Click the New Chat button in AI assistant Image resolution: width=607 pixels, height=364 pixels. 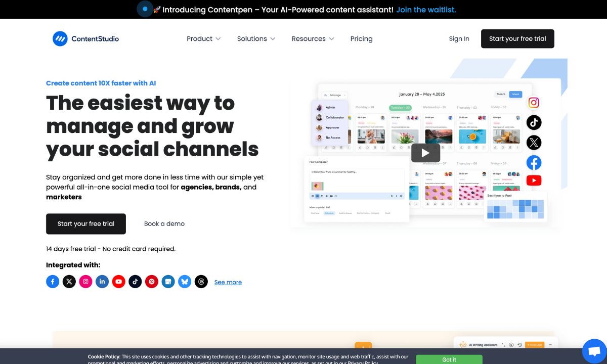coord(535,345)
